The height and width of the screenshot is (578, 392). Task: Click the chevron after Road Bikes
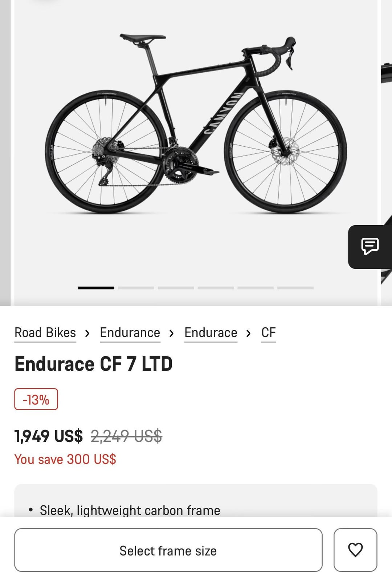pos(87,333)
